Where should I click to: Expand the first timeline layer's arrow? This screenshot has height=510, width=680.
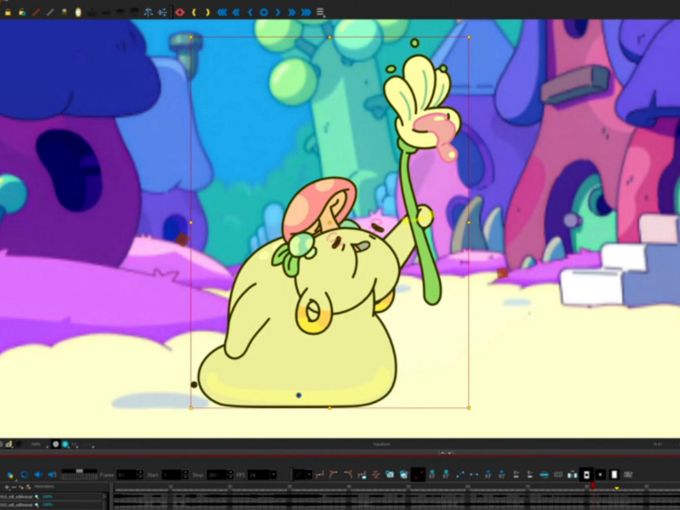(x=104, y=497)
